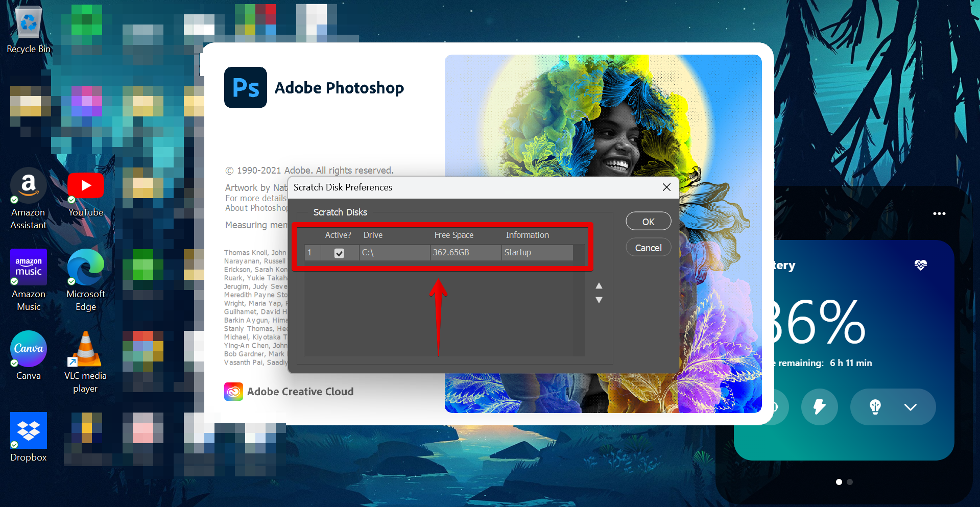Click the Adobe Creative Cloud logo
This screenshot has width=980, height=507.
[x=233, y=392]
